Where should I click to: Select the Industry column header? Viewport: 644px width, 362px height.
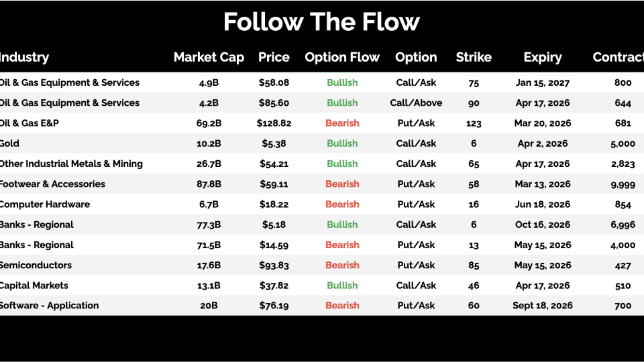[x=24, y=58]
